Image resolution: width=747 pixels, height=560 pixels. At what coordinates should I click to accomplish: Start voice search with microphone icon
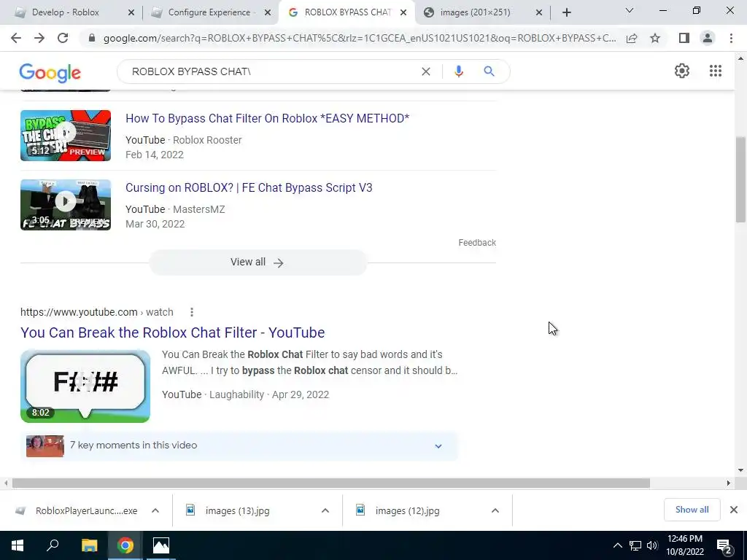(x=458, y=71)
